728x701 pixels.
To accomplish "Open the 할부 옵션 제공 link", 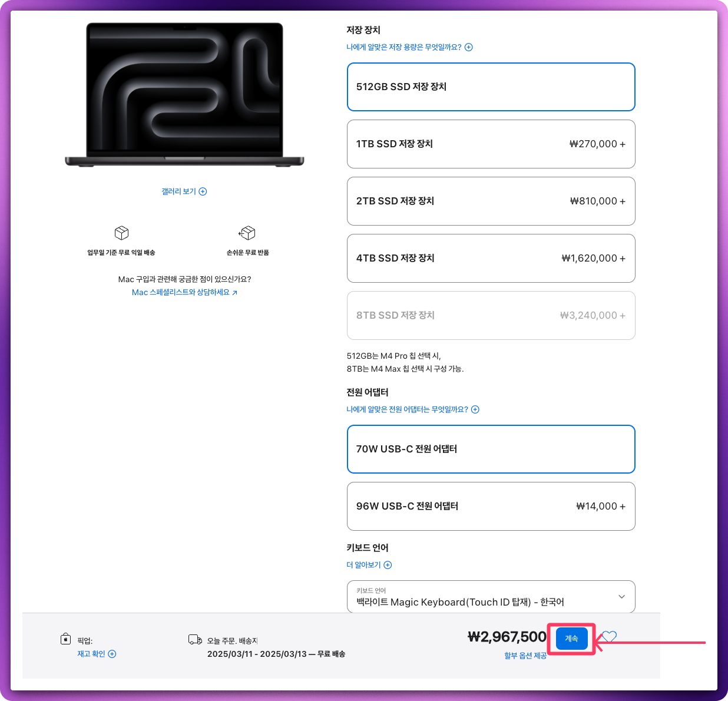I will (x=525, y=656).
